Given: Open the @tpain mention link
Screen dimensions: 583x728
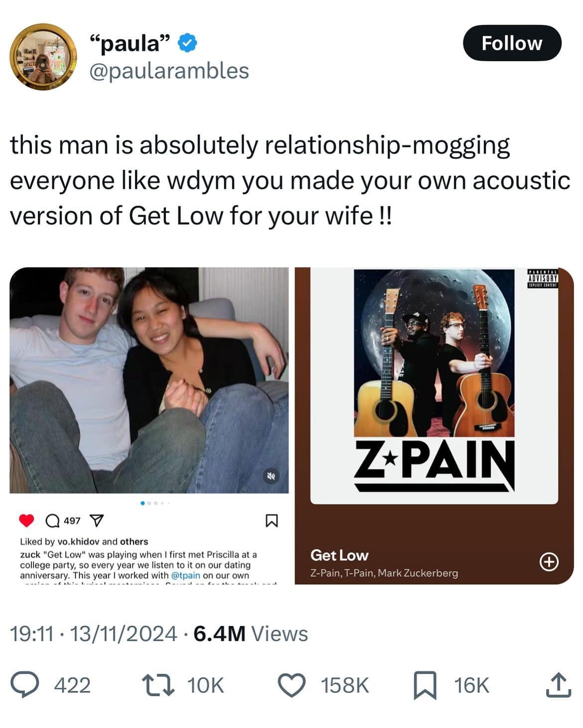Looking at the screenshot, I should [x=186, y=575].
